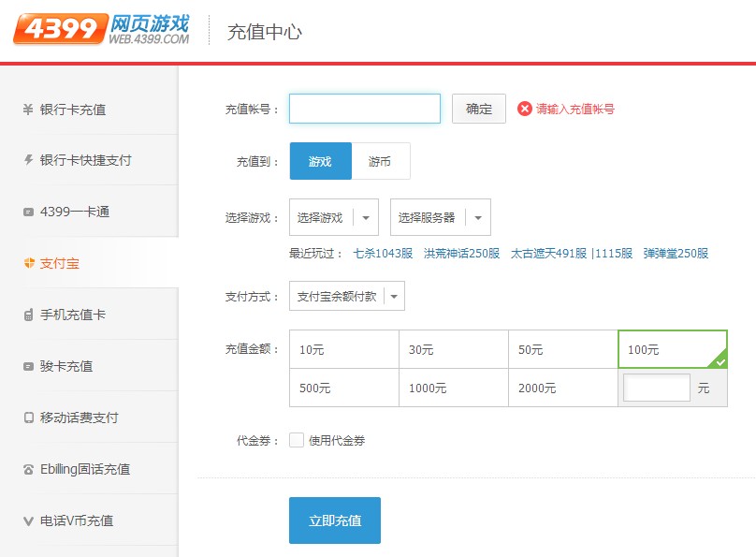Select the 2000元 recharge amount
Screen dimensions: 756x557
coord(563,388)
